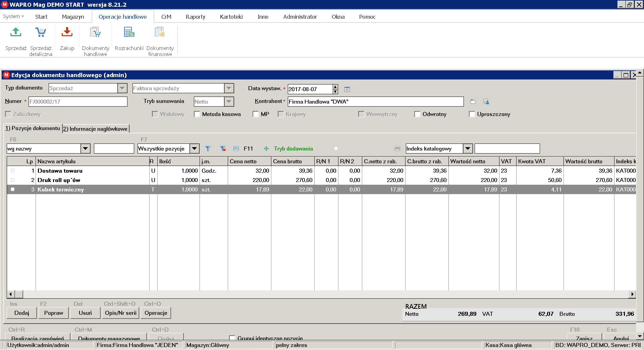Apply the blue filter funnel icon

(x=208, y=149)
